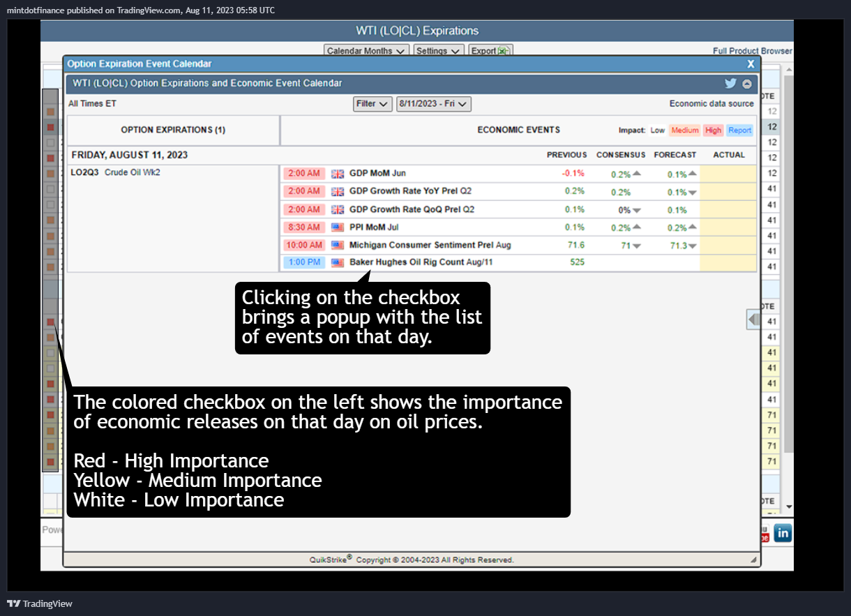Click the vertical scrollbar thumb on the right
This screenshot has height=616, width=851.
(789, 264)
